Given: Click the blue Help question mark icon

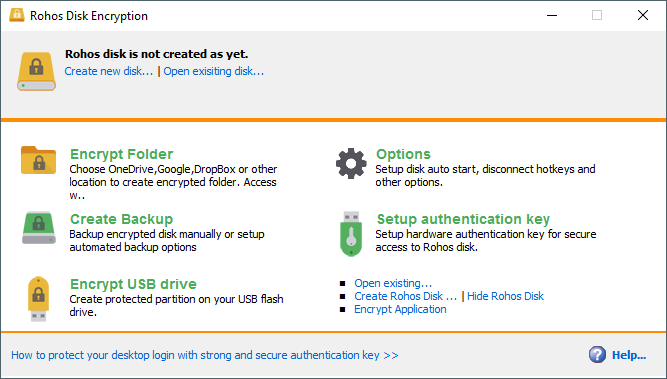Looking at the screenshot, I should (x=597, y=354).
